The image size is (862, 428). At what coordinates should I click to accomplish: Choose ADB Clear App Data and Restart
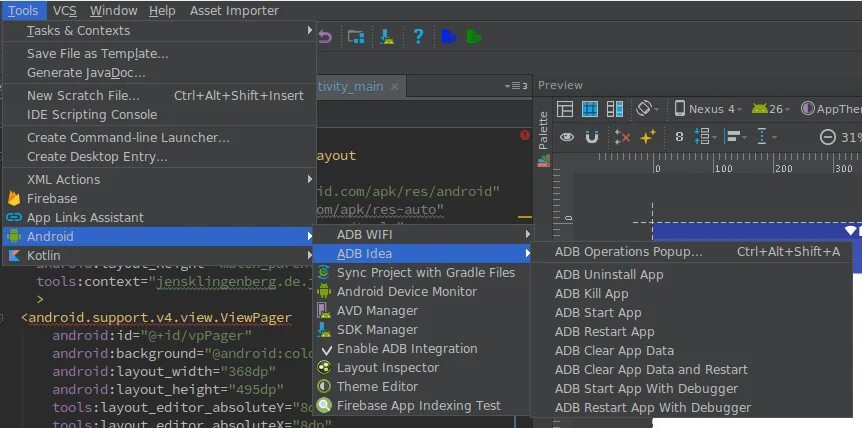(692, 370)
